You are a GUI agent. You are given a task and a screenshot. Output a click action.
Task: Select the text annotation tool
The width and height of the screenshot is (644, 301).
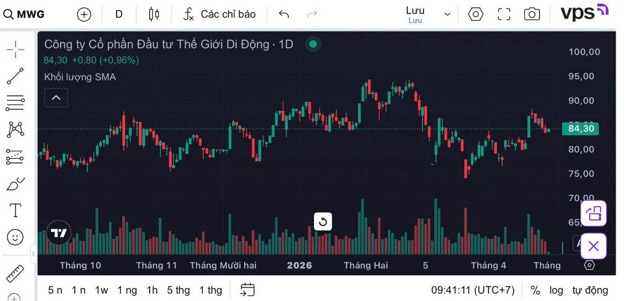click(x=16, y=210)
